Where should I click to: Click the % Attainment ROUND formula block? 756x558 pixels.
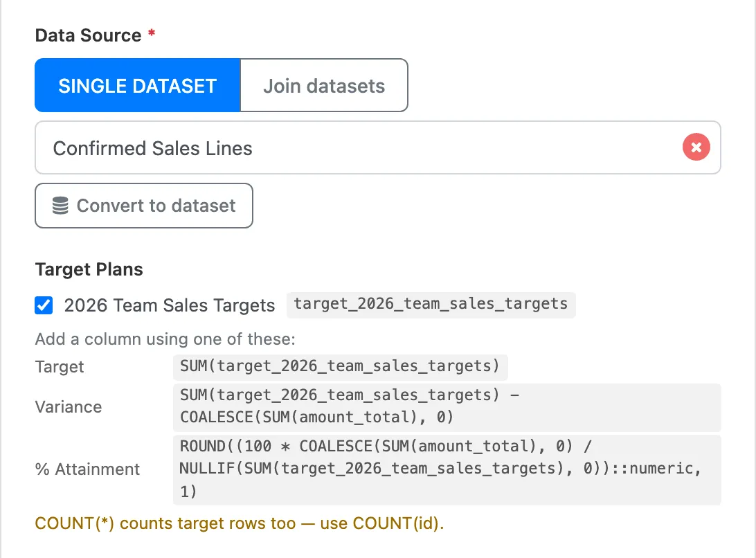(447, 469)
